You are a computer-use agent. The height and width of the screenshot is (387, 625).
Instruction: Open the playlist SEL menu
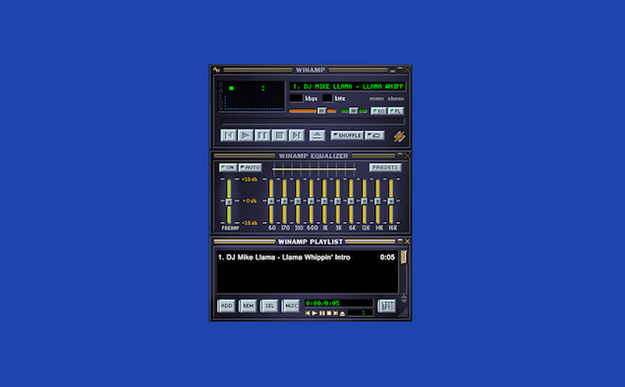pos(269,306)
